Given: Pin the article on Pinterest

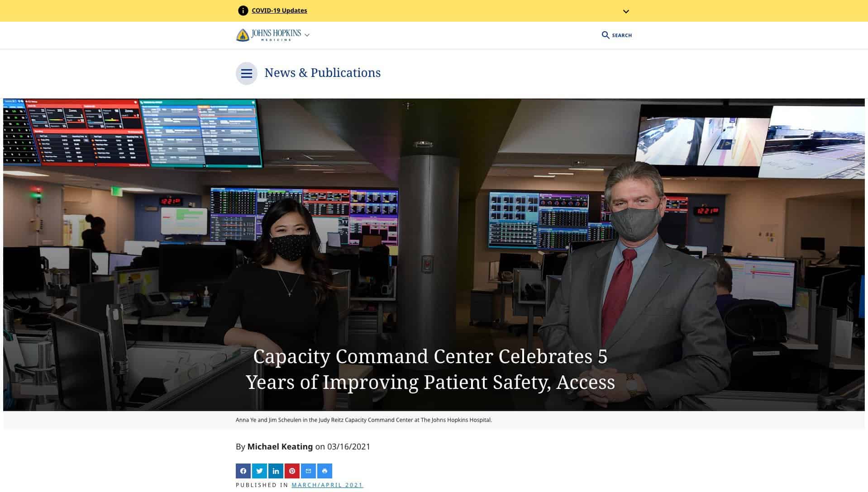Looking at the screenshot, I should coord(292,471).
